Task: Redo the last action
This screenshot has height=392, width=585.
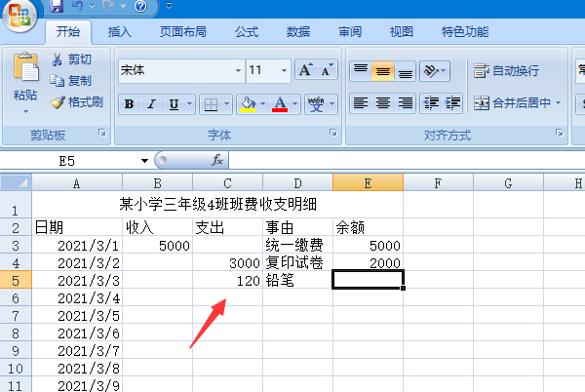Action: pos(108,6)
